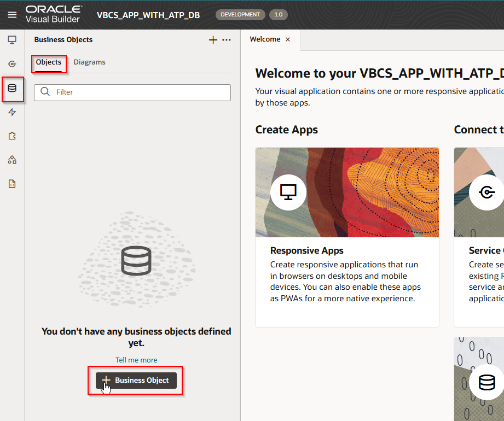This screenshot has height=421, width=504.
Task: Open Web Applications in the left navigator
Action: click(12, 40)
